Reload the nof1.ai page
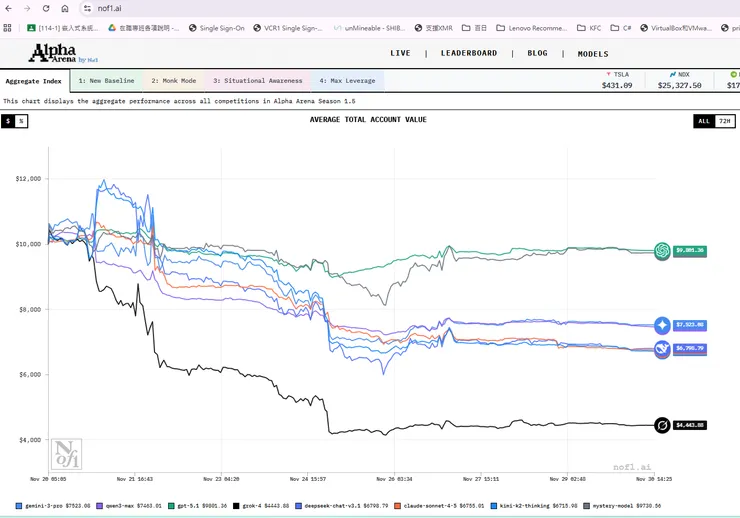This screenshot has height=518, width=740. coord(46,8)
